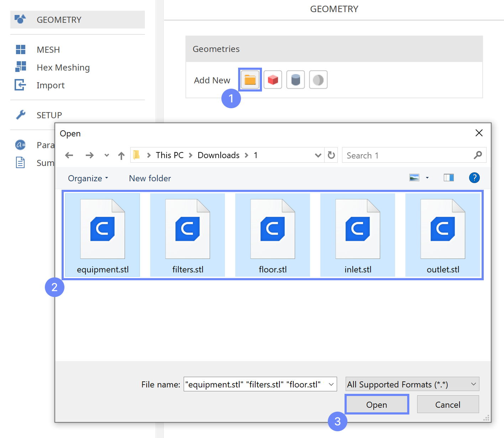Click Downloads in the breadcrumb path
Screen dimensions: 504x438
click(219, 155)
